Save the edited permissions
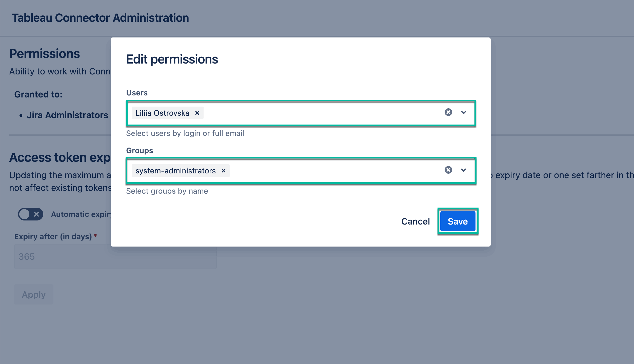The height and width of the screenshot is (364, 634). pyautogui.click(x=457, y=221)
